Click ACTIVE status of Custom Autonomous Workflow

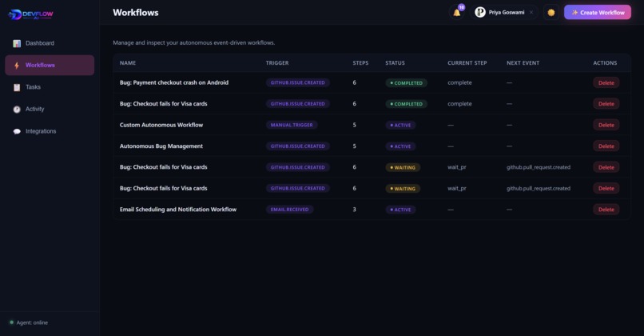tap(400, 125)
